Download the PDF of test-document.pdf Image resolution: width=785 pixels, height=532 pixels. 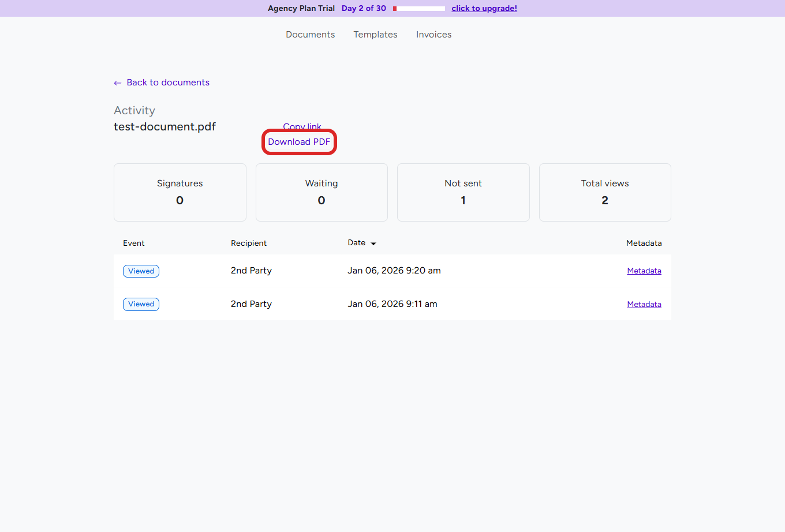point(299,141)
